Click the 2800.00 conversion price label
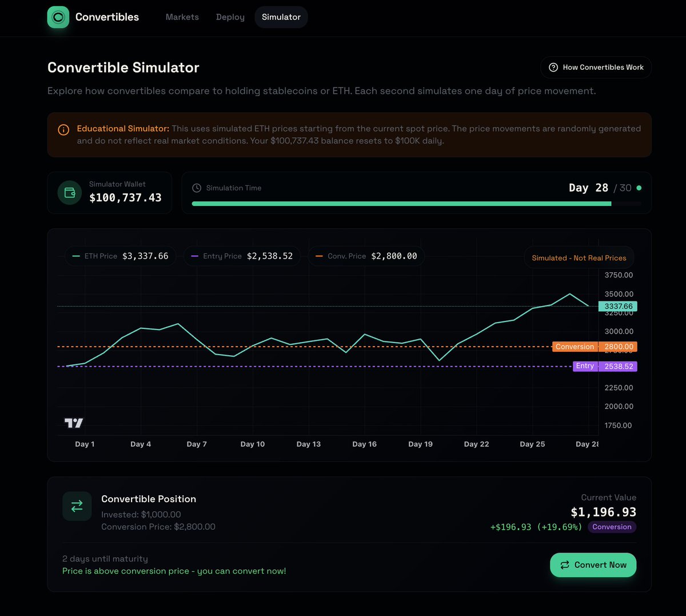The height and width of the screenshot is (616, 686). 618,347
